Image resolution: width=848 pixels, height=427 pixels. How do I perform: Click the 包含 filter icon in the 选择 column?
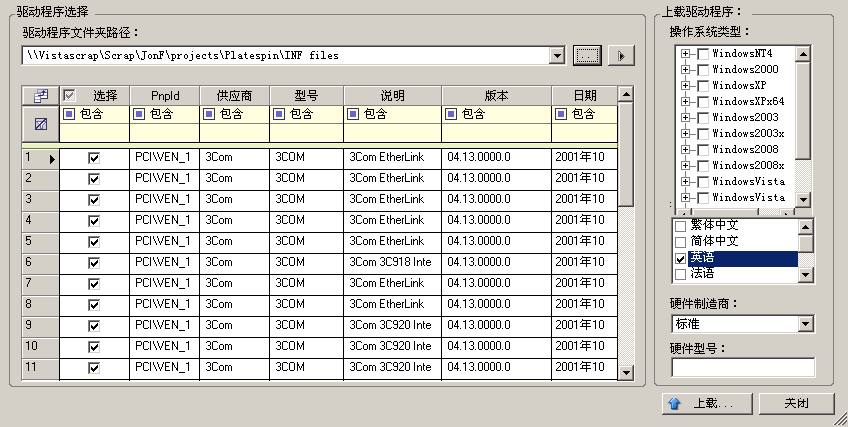coord(69,114)
